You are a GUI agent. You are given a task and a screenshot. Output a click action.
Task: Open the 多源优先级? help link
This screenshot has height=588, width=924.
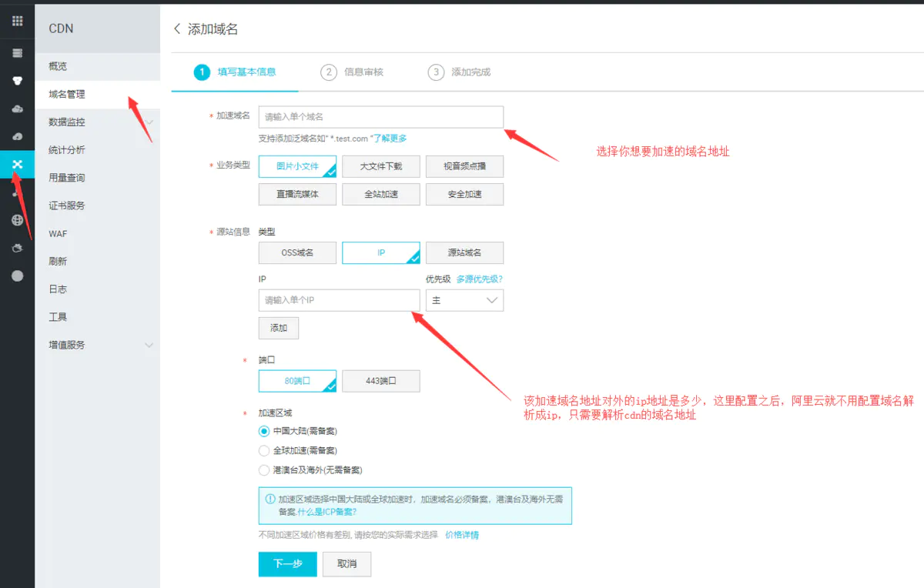[480, 279]
